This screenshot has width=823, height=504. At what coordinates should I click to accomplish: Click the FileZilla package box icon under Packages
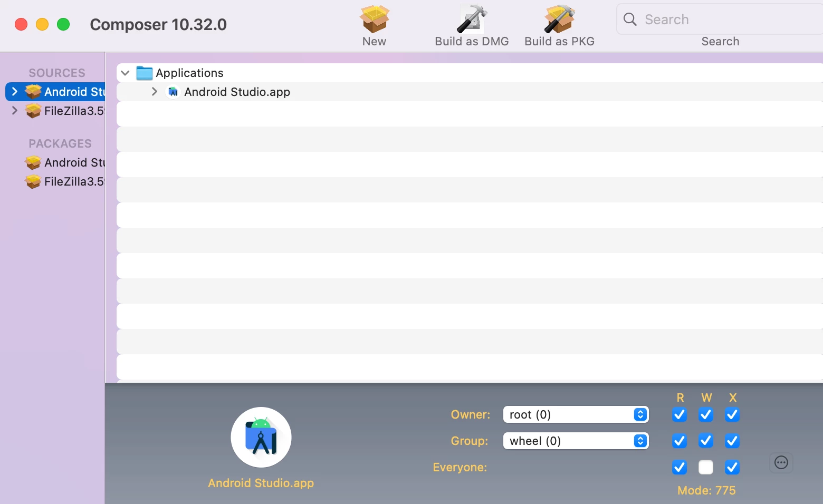pyautogui.click(x=33, y=181)
